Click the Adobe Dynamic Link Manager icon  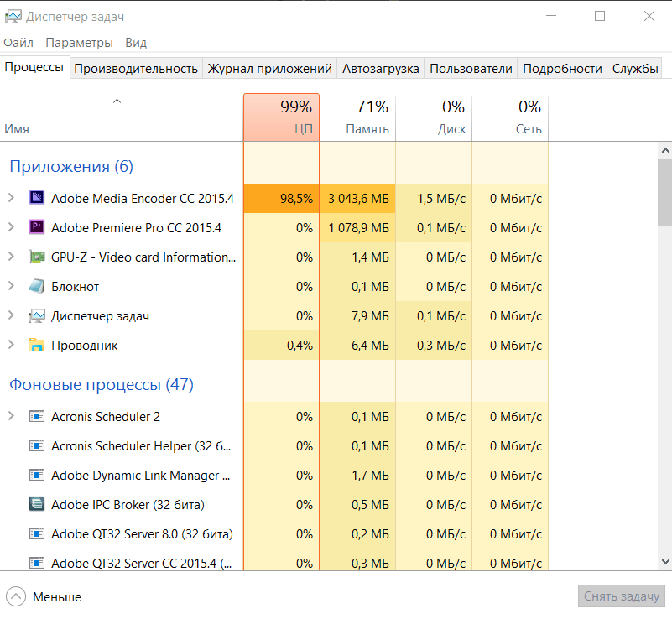[37, 475]
